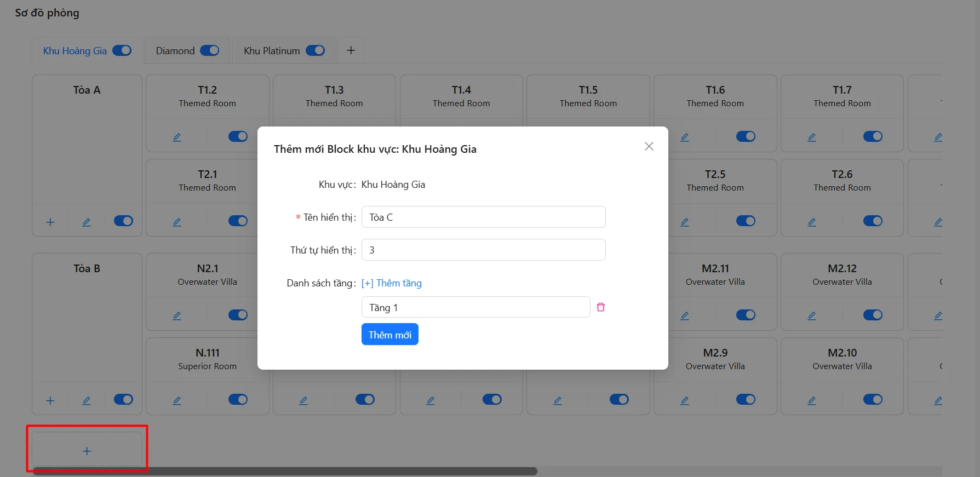This screenshot has height=477, width=980.
Task: Add a room to Tòa A with plus icon
Action: click(50, 222)
